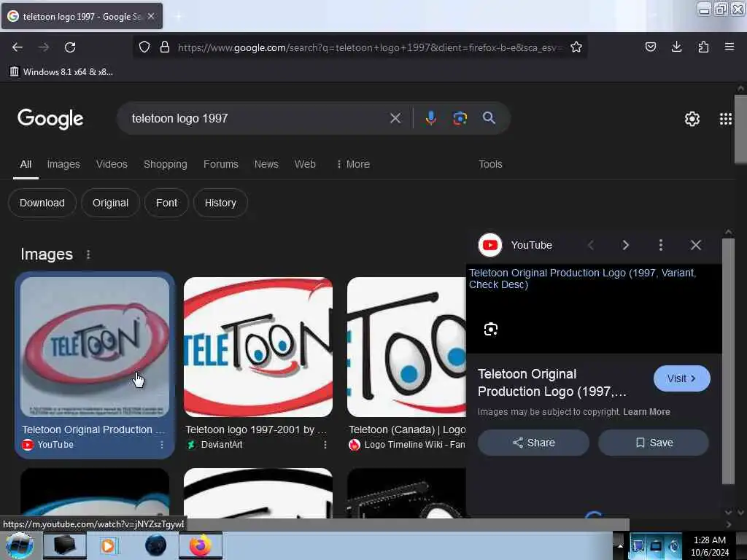Click the Original filter chip

click(x=110, y=203)
